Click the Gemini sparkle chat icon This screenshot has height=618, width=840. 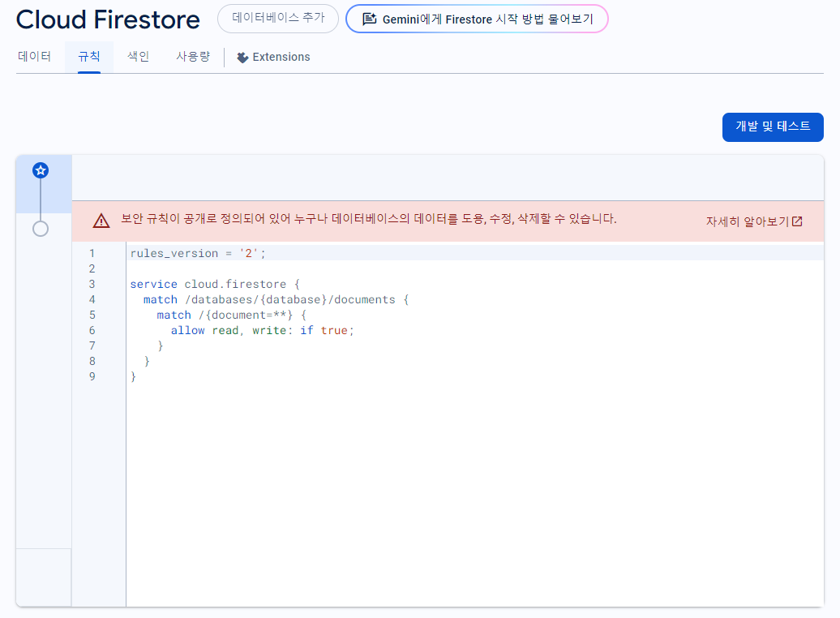(x=370, y=19)
